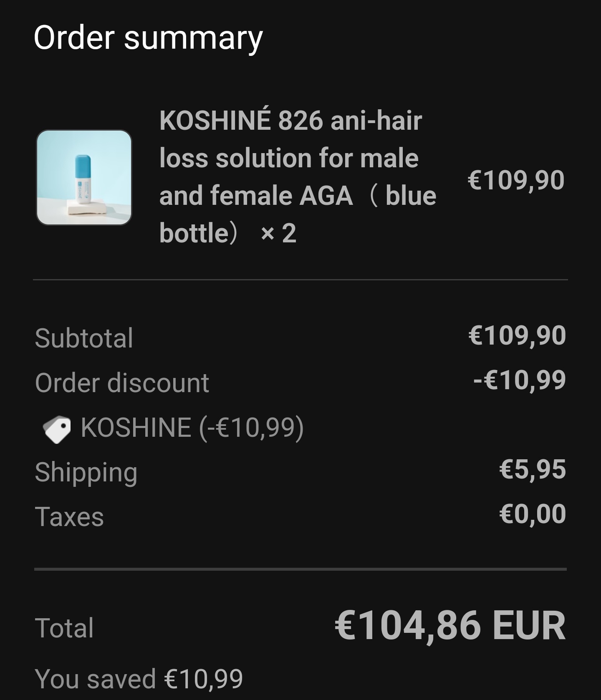601x700 pixels.
Task: Click the Subtotal label
Action: tap(84, 338)
